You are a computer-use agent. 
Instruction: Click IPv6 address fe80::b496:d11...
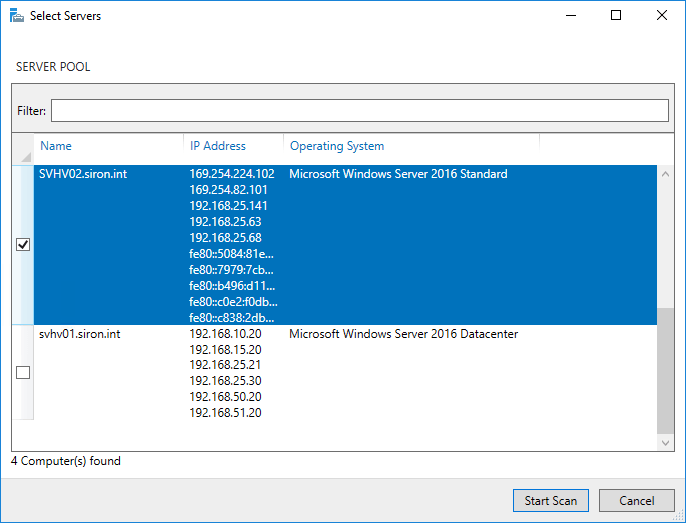232,286
